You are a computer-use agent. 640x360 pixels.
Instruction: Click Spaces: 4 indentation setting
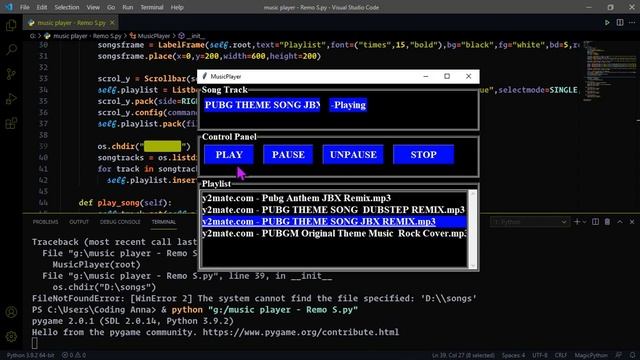coord(513,356)
